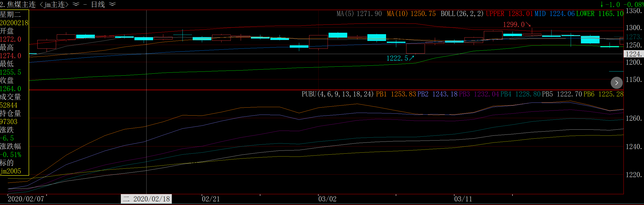The height and width of the screenshot is (205, 644).
Task: Open the 日线 period dropdown chevron
Action: (113, 4)
